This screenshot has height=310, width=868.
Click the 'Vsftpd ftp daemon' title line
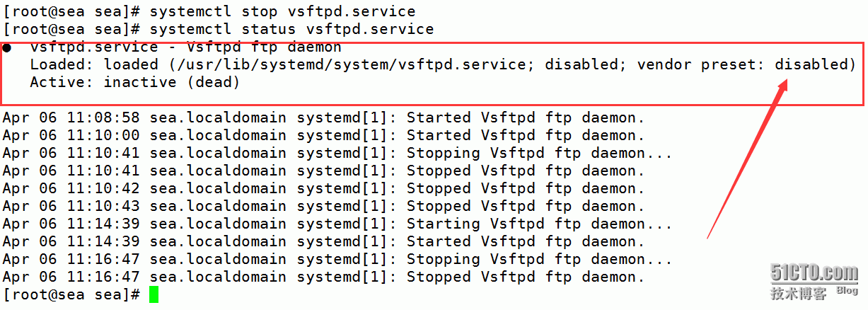tap(185, 47)
